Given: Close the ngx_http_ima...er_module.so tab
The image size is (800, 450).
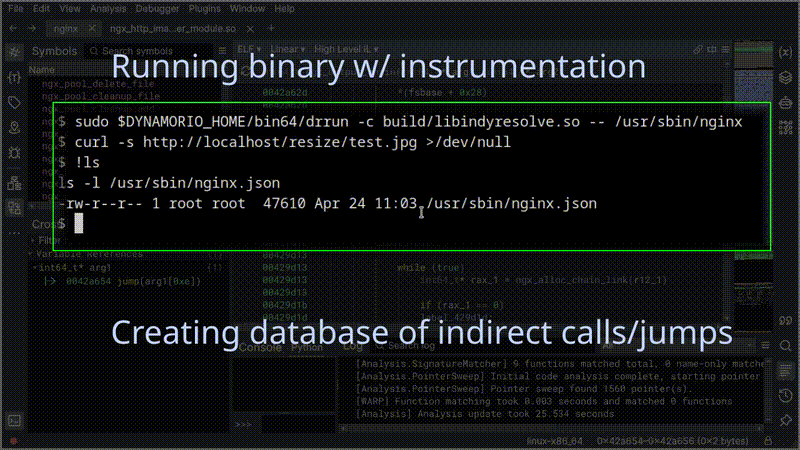Looking at the screenshot, I should (250, 29).
